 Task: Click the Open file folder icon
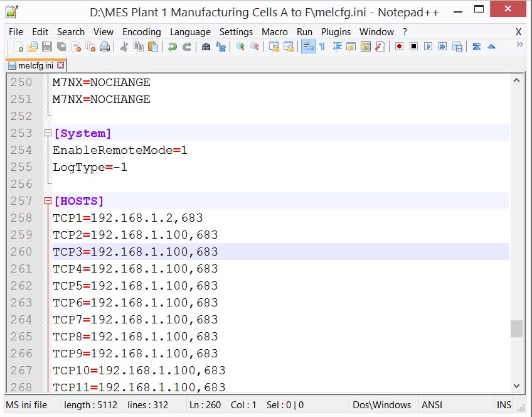pos(33,46)
